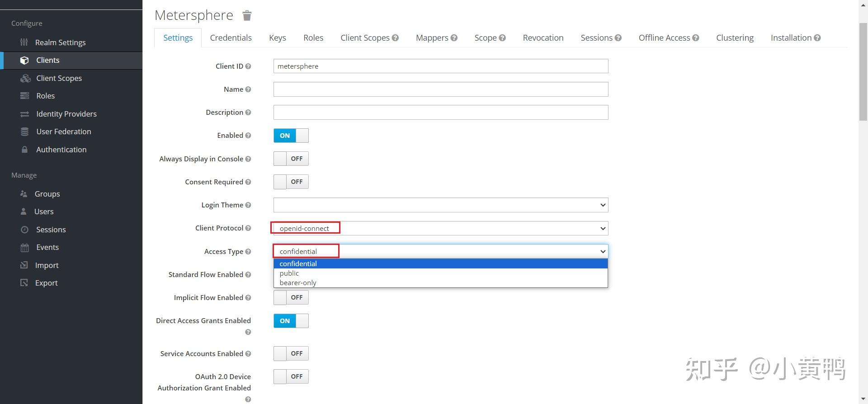Click the Client ID input field
This screenshot has height=404, width=868.
coord(441,66)
